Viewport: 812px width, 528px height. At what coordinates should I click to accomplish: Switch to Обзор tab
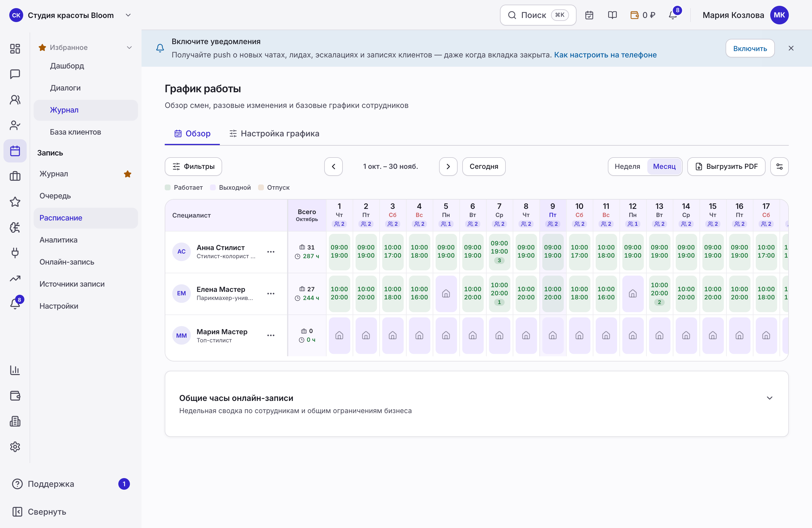click(x=193, y=133)
